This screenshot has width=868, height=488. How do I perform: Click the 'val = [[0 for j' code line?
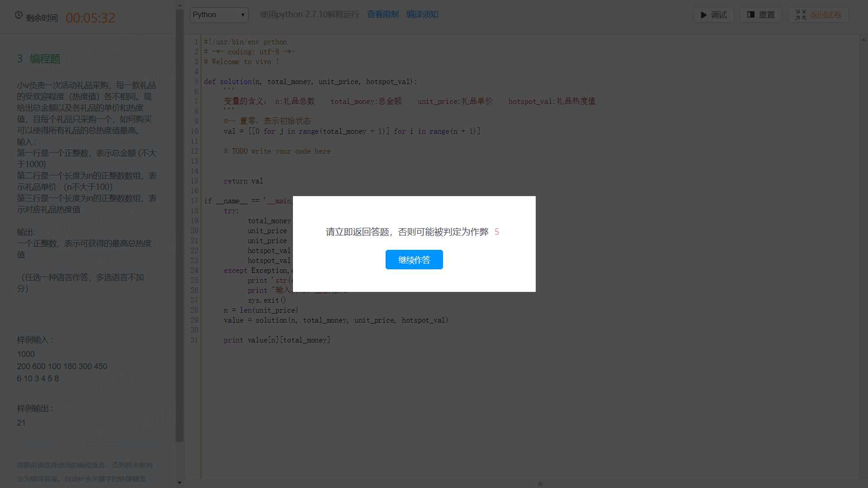tap(352, 131)
